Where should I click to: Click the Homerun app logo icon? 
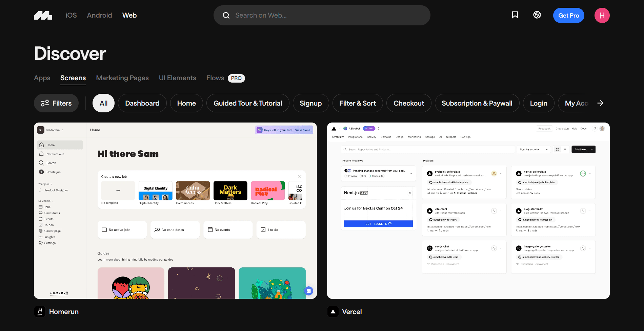click(x=40, y=311)
